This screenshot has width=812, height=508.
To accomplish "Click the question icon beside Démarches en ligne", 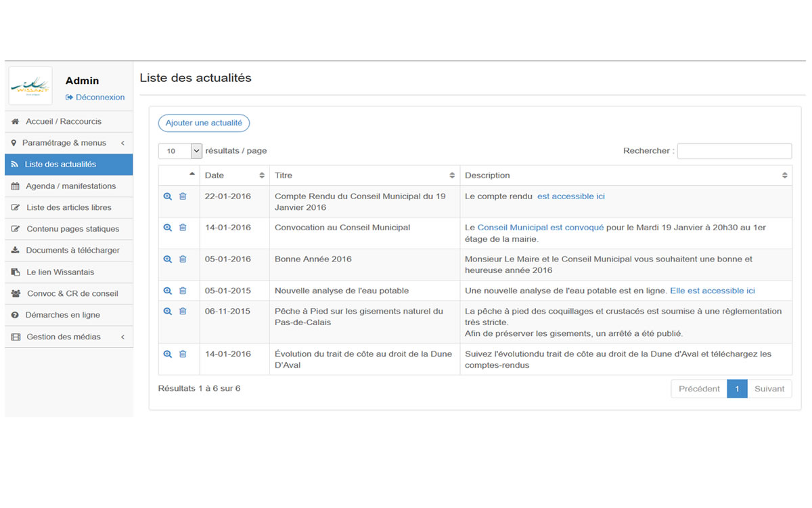I will click(x=16, y=315).
